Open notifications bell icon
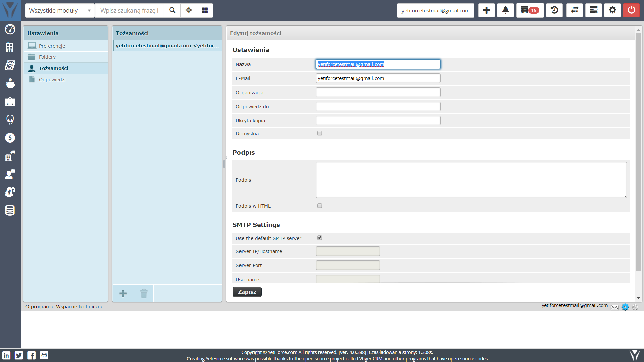Screen dimensions: 644x362 click(505, 10)
